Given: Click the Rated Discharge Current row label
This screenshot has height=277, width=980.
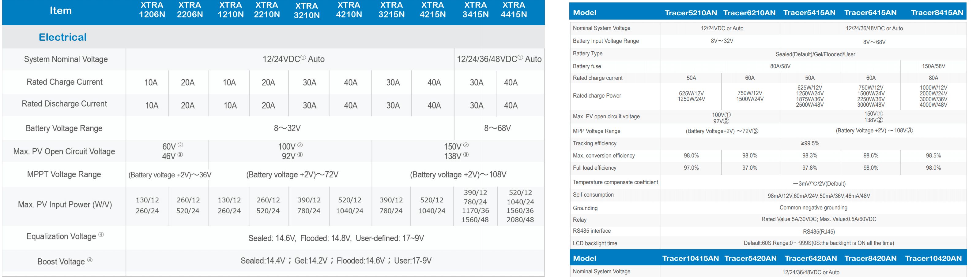Looking at the screenshot, I should (x=64, y=104).
